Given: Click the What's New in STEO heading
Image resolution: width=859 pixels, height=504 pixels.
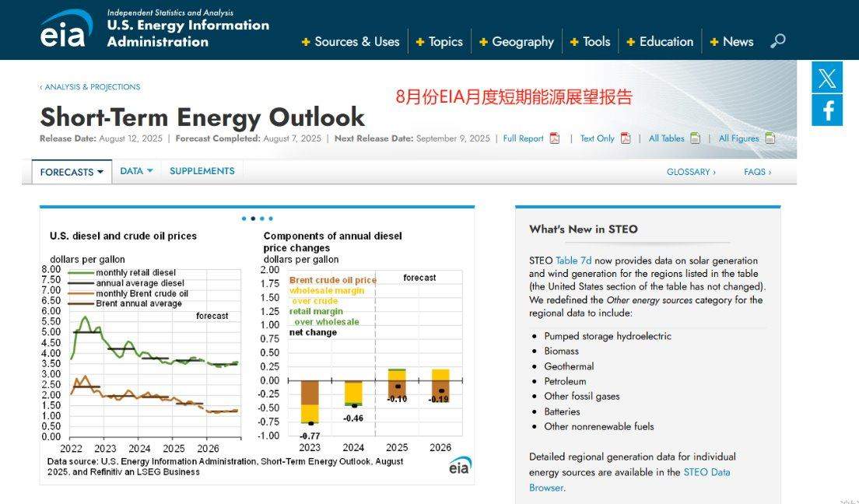Looking at the screenshot, I should tap(584, 229).
